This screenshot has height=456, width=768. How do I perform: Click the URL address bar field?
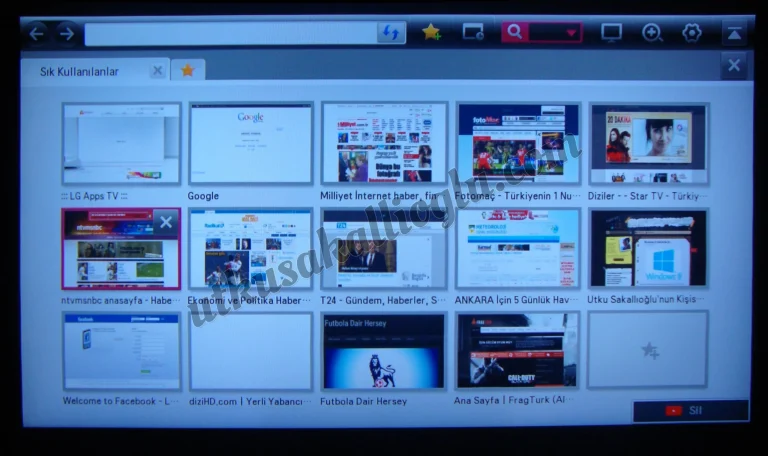(231, 34)
